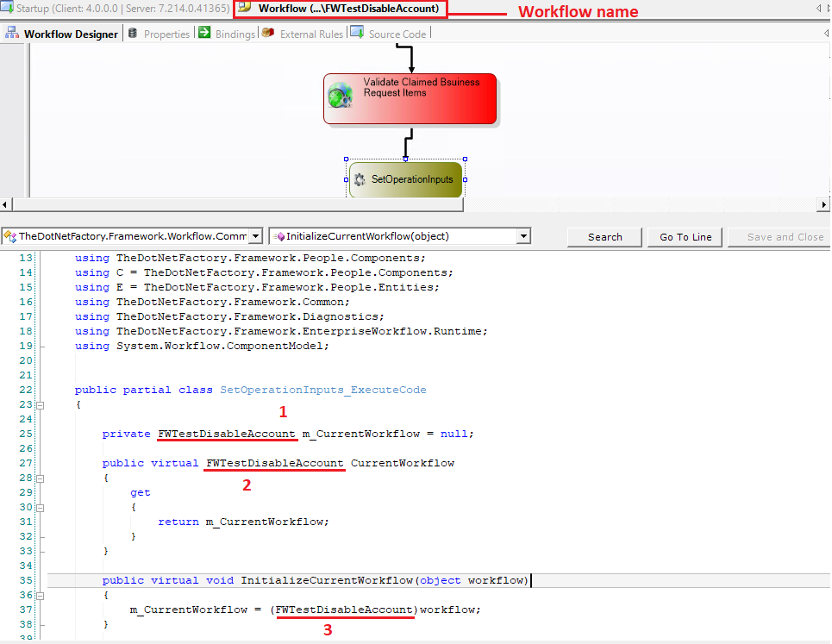Collapse the property block at line 28
Screen dimensions: 832x644
(41, 478)
